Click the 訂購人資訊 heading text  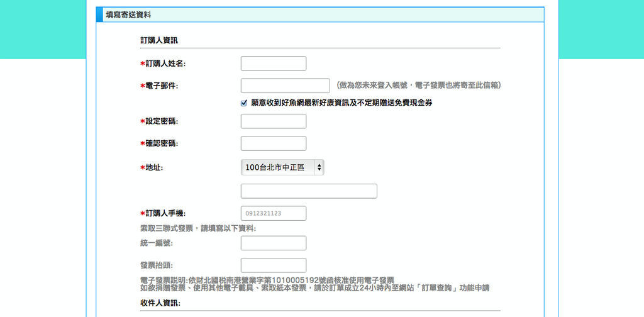coord(159,41)
